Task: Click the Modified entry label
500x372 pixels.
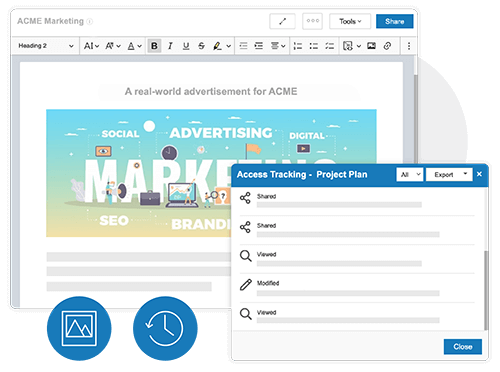Action: coord(268,283)
